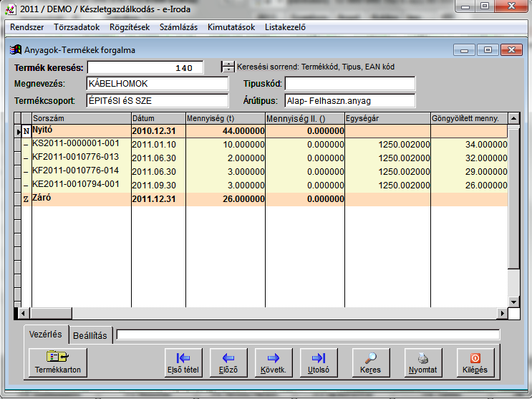Viewport: 532px width, 399px height.
Task: Click the spinner next to Termék keresés field
Action: point(228,67)
